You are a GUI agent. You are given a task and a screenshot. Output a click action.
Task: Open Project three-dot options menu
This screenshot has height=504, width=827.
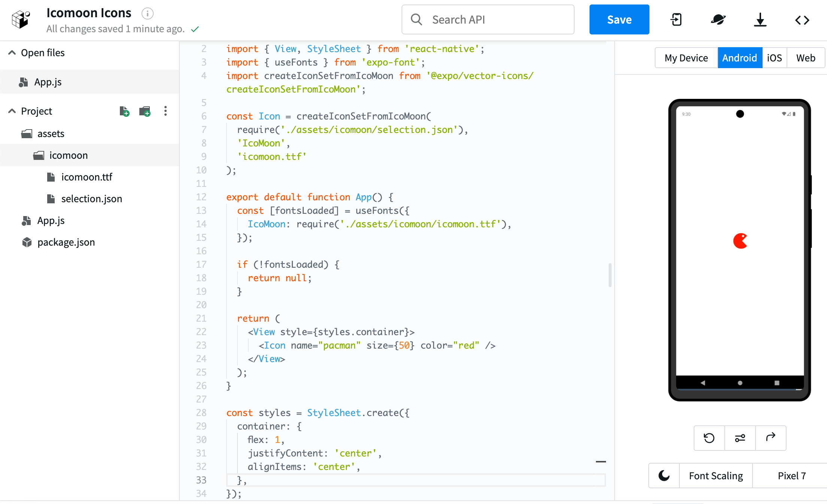pyautogui.click(x=165, y=111)
